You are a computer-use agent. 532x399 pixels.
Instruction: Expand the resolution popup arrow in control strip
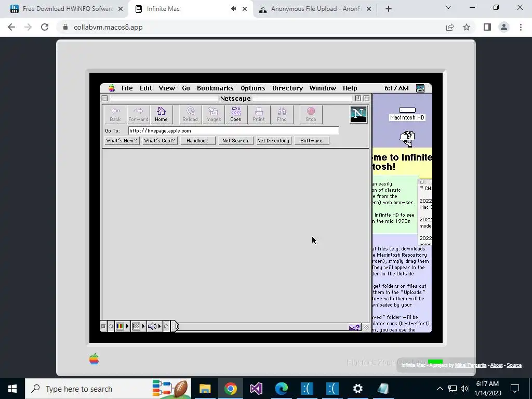click(143, 326)
